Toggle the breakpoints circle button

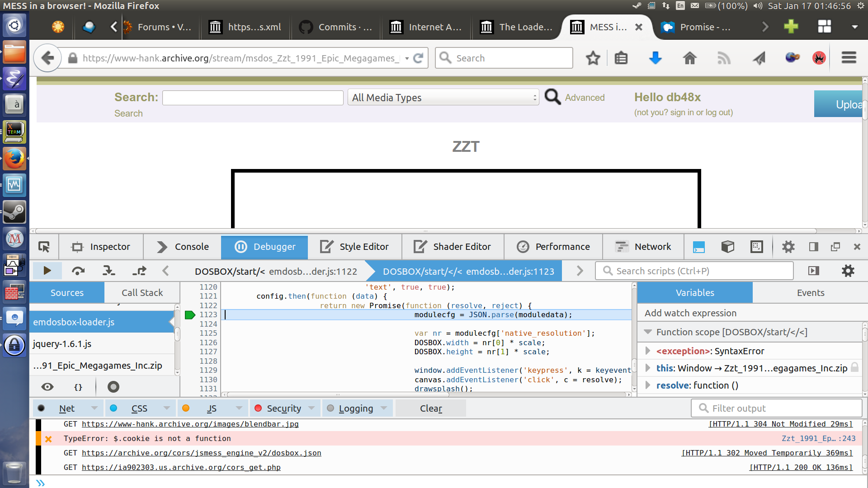[x=113, y=387]
